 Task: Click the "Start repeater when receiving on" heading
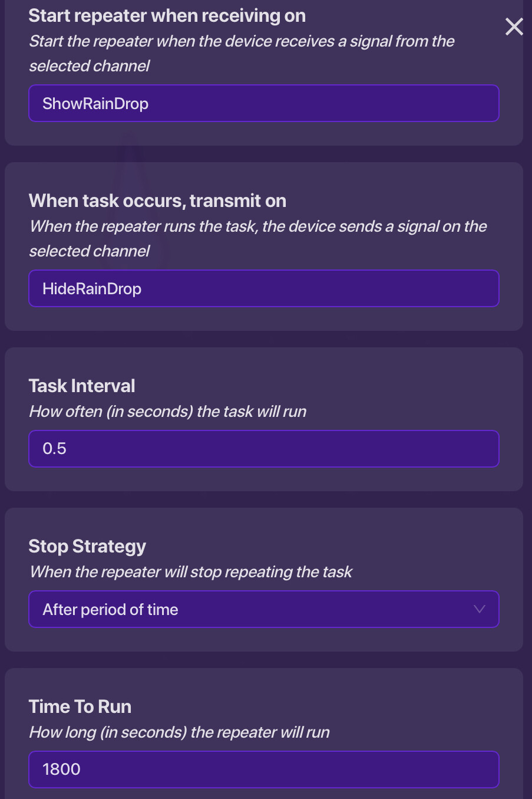pos(167,16)
